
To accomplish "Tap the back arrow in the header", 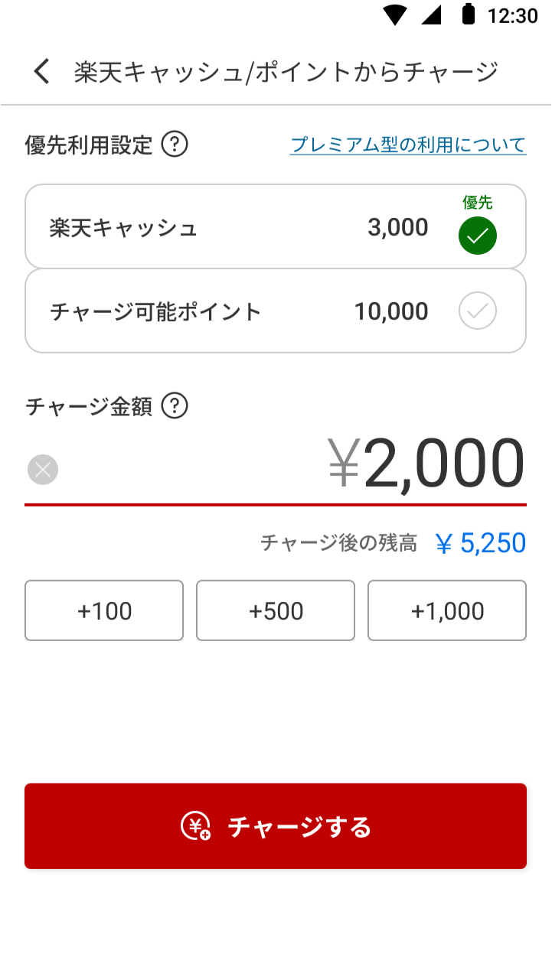I will pos(41,72).
